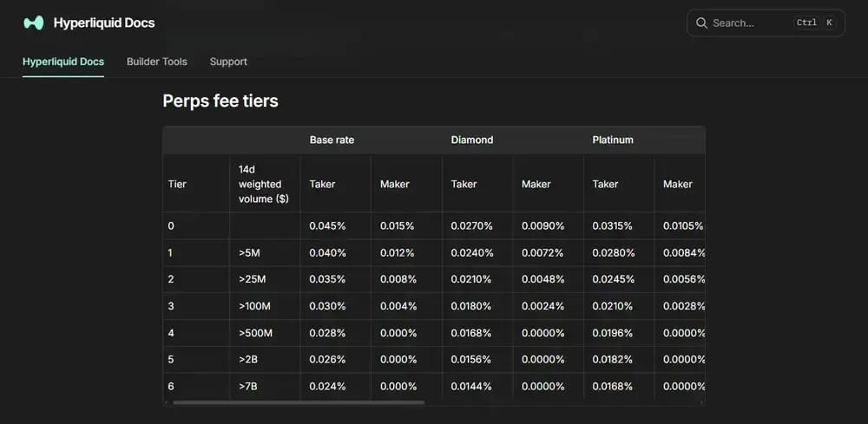Open the Hyperliquid Docs title link

pyautogui.click(x=104, y=23)
